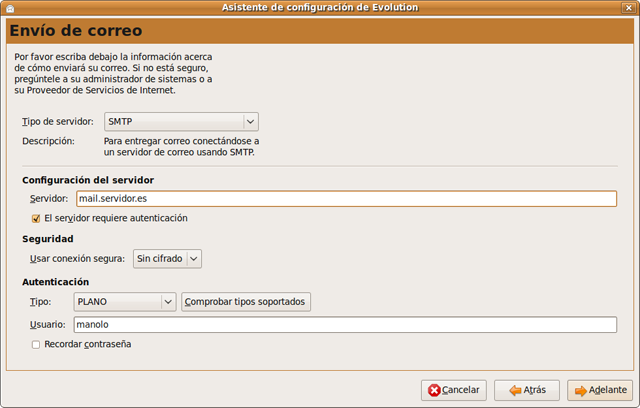Open the PLANO authentication type dropdown
This screenshot has width=640, height=408.
tap(125, 301)
